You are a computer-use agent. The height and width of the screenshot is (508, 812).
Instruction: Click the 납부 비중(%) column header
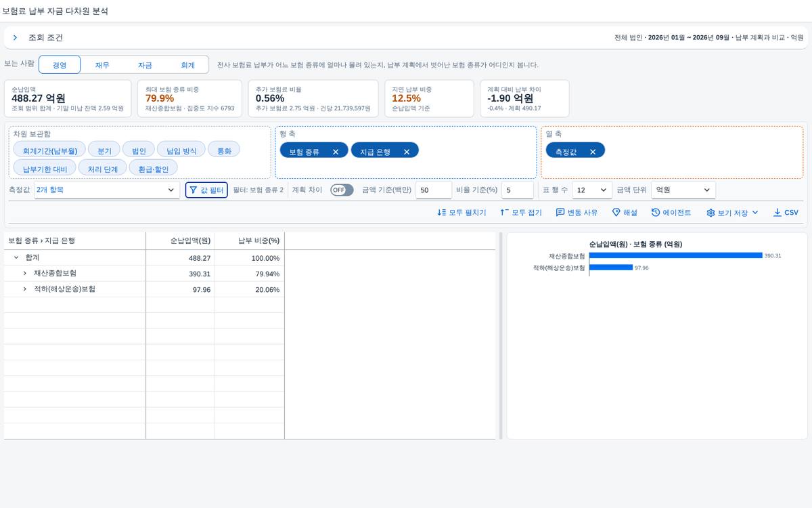click(x=249, y=240)
